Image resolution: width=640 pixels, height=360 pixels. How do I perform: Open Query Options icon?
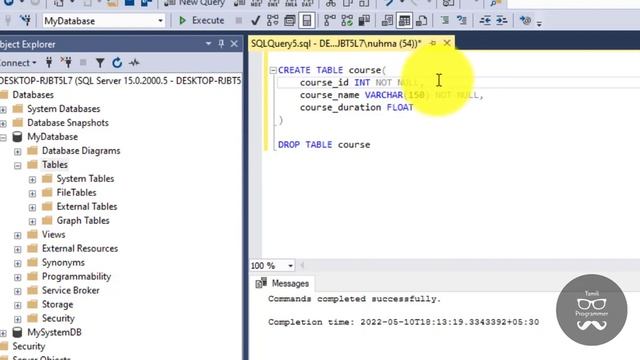click(289, 20)
